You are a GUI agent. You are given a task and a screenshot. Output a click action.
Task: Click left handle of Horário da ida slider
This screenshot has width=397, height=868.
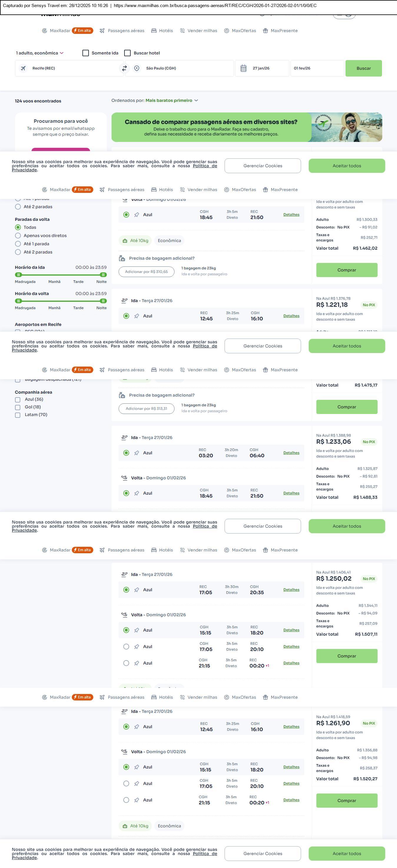click(19, 275)
